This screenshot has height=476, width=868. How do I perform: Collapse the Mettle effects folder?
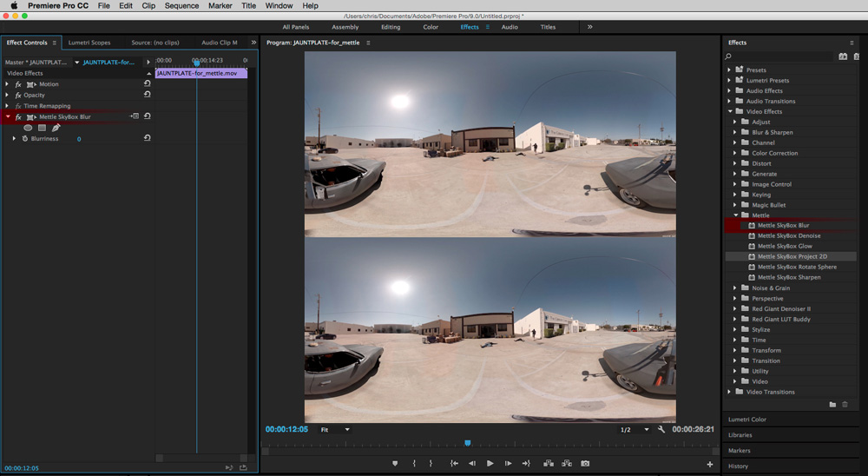pyautogui.click(x=736, y=215)
